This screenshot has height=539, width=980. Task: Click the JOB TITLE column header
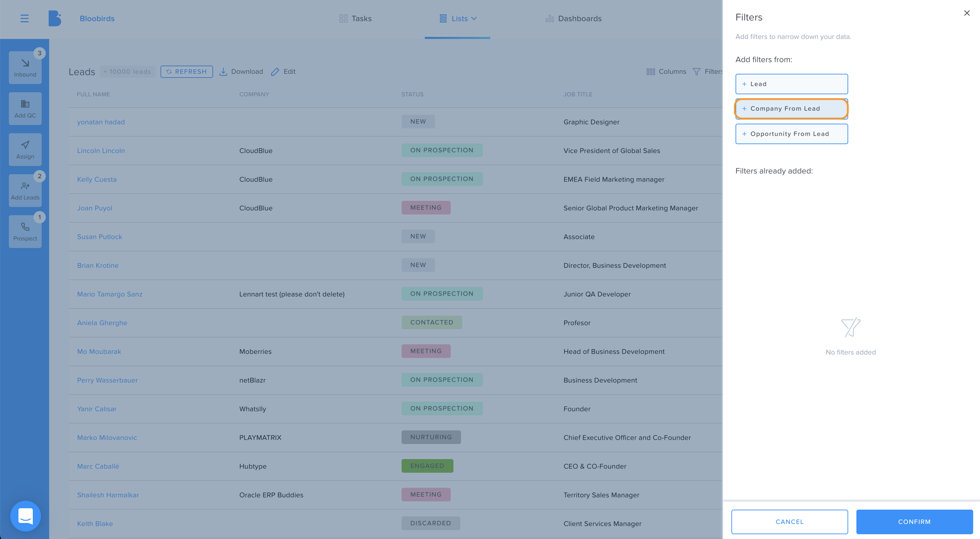pos(577,94)
